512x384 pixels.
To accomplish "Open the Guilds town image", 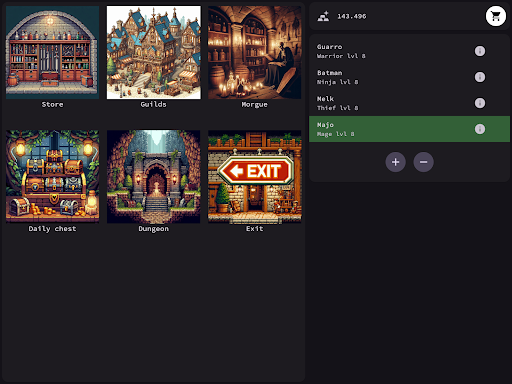I will pyautogui.click(x=154, y=52).
